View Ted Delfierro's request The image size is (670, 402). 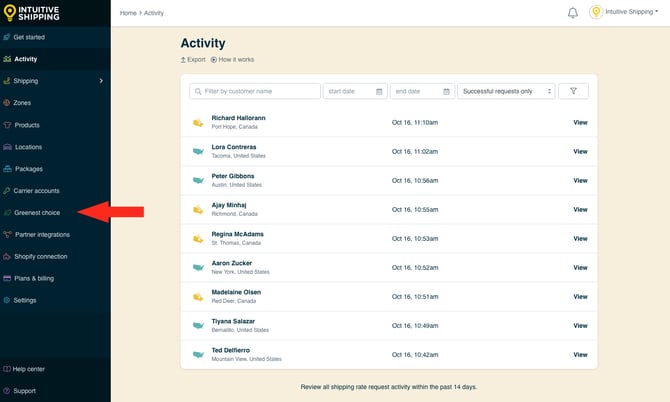(580, 355)
